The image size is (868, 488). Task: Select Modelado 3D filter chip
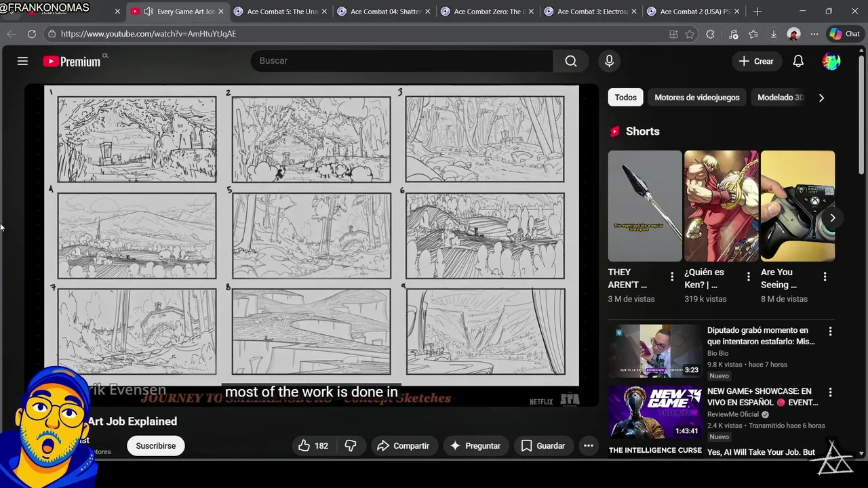click(780, 98)
